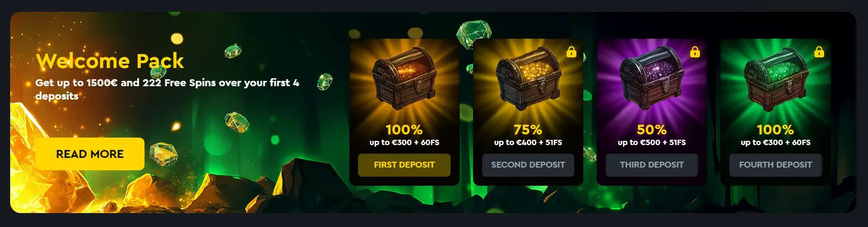Click 'up to €500 + 51FS' text

pyautogui.click(x=652, y=142)
